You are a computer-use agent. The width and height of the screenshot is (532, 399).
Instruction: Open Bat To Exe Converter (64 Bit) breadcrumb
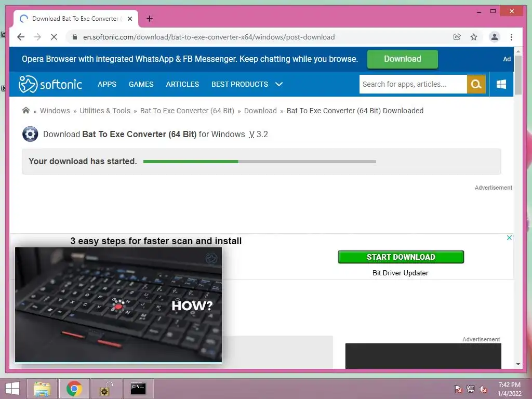tap(187, 111)
